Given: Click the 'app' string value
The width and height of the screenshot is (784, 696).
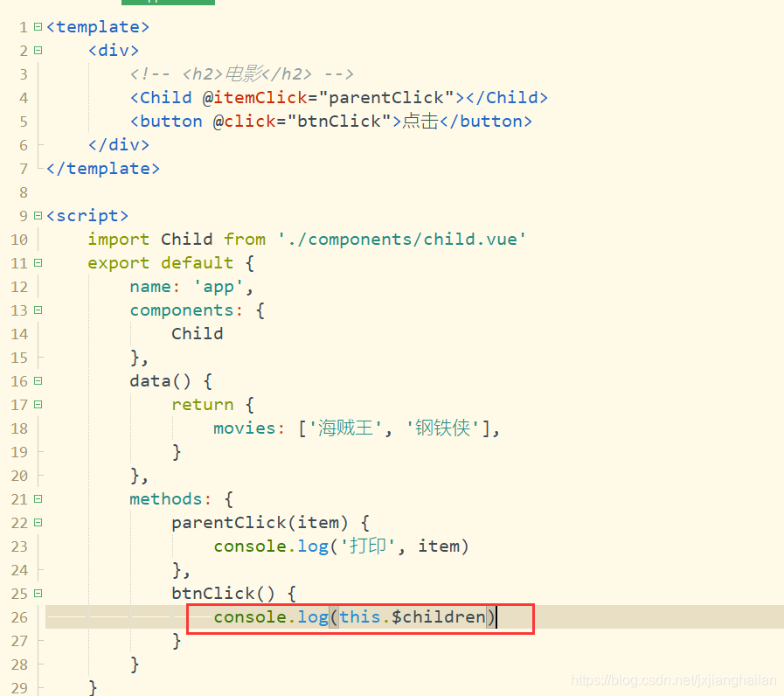Looking at the screenshot, I should coord(219,287).
